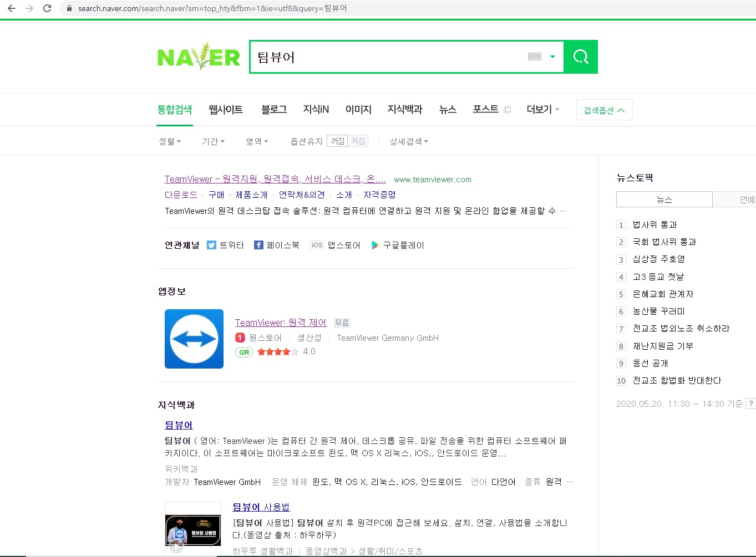Select the 지식백과 tab
Image resolution: width=756 pixels, height=557 pixels.
point(405,109)
